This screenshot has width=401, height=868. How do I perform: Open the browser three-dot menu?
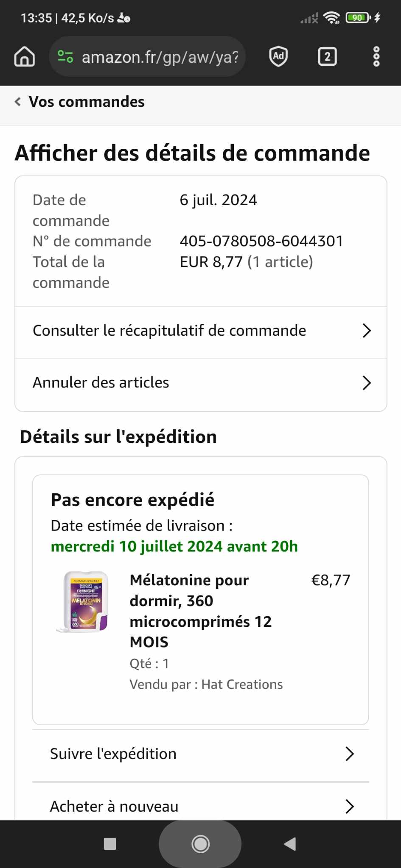(x=376, y=56)
